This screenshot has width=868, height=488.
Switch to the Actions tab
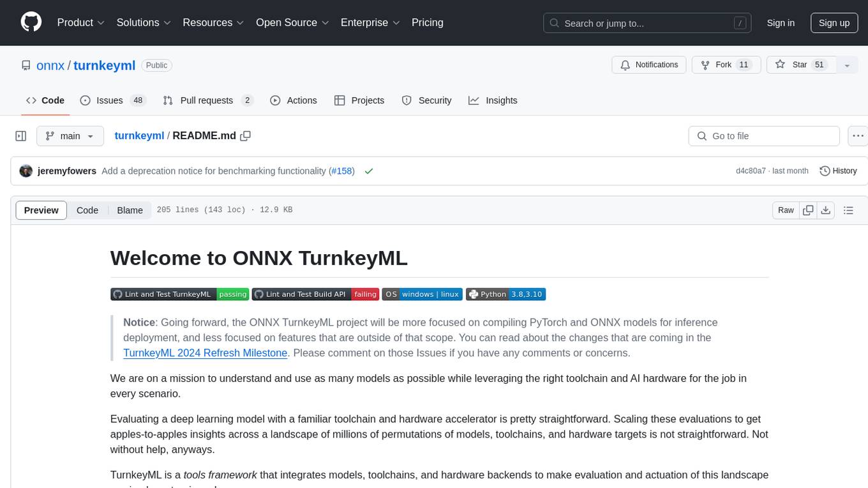click(294, 100)
